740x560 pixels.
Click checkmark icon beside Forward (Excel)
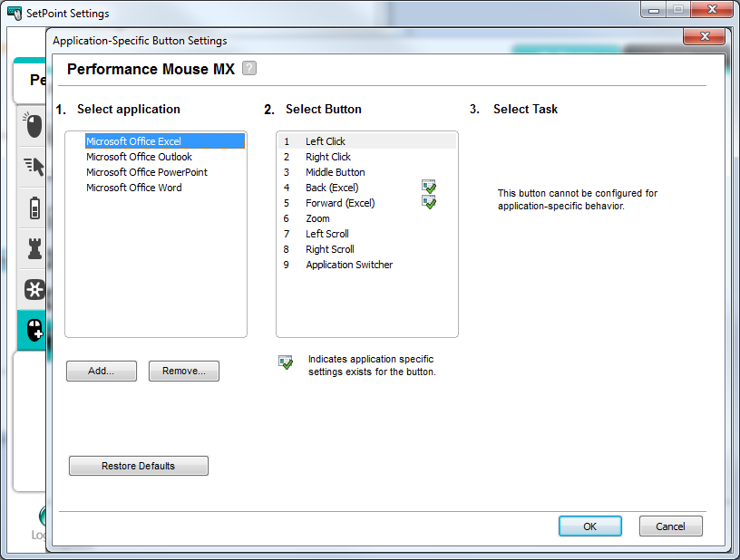point(429,202)
